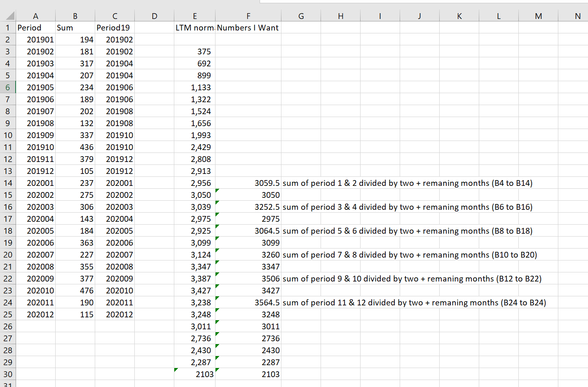Click cell with value 1,133

[x=194, y=87]
